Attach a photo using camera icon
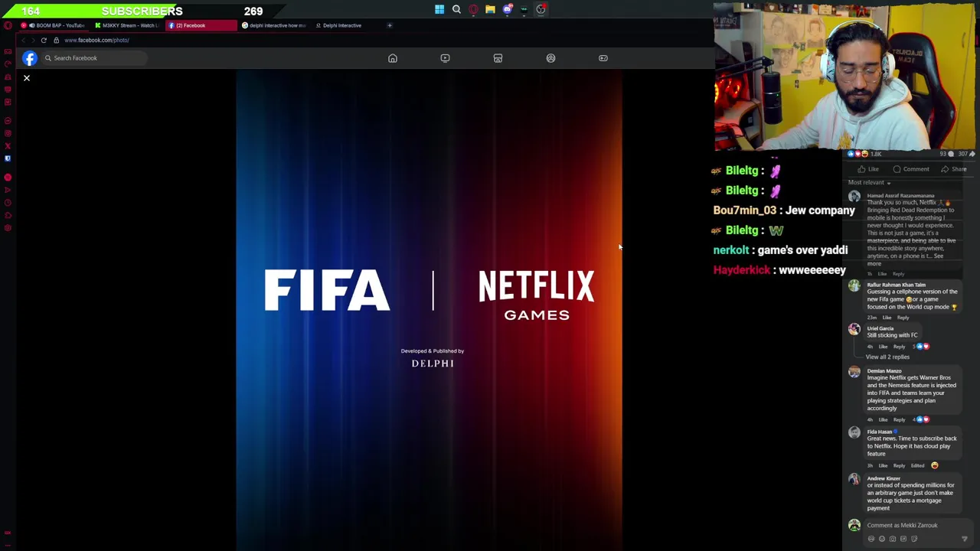980x551 pixels. tap(893, 539)
